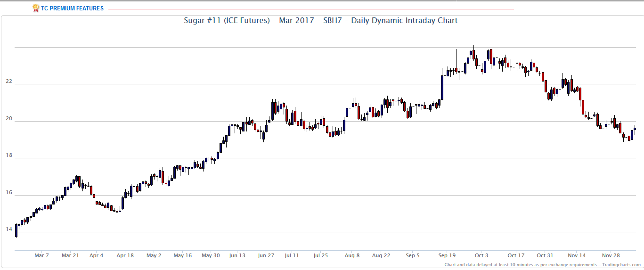Click the Sugar #11 chart title
Viewport: 644px width, 270px height.
[x=320, y=21]
